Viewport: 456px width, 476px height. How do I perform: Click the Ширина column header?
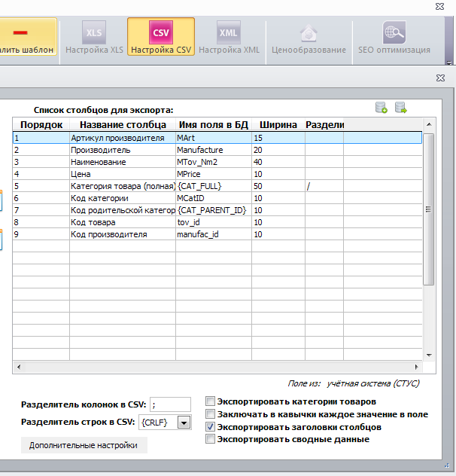(x=278, y=124)
